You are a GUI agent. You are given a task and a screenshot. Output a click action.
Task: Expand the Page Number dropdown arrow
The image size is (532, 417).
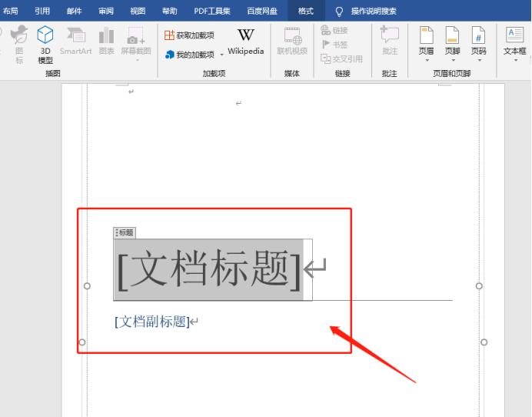[x=480, y=61]
